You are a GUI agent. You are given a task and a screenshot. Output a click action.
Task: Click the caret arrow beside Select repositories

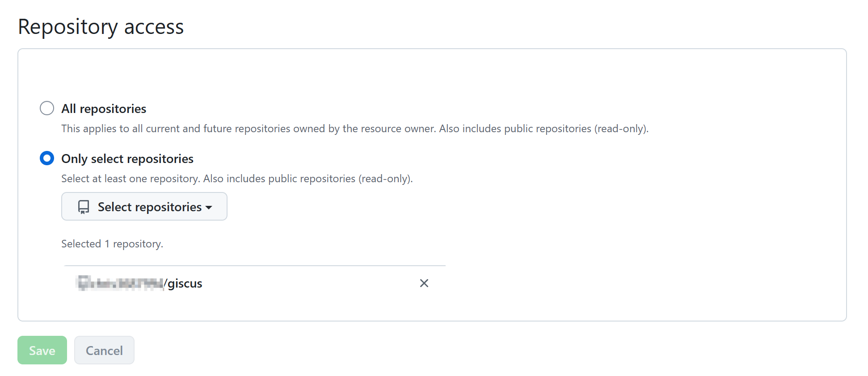pyautogui.click(x=209, y=208)
